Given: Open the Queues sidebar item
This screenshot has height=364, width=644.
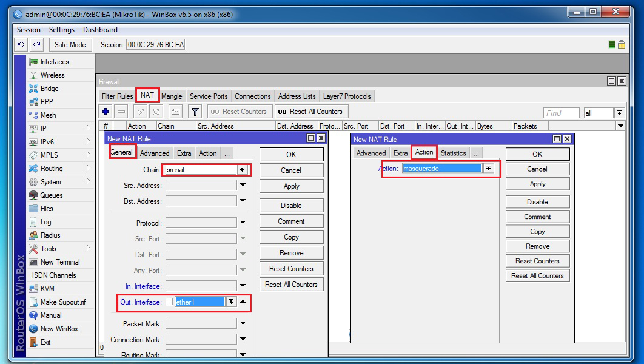Looking at the screenshot, I should (52, 195).
